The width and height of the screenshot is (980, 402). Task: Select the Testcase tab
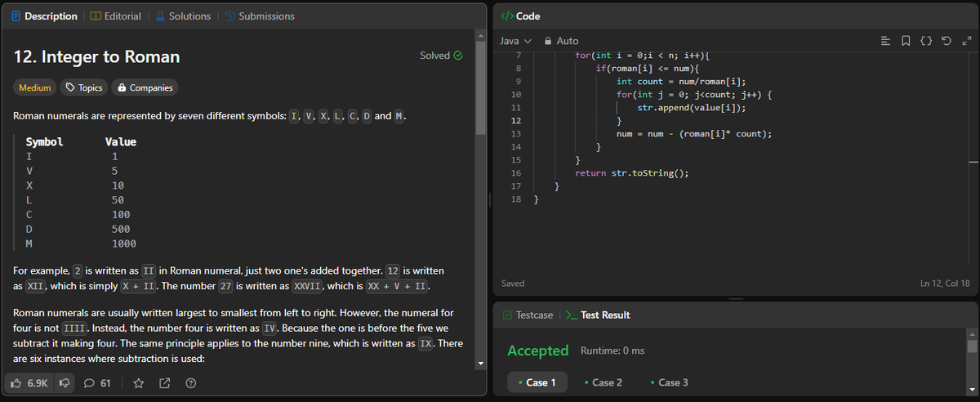[528, 315]
